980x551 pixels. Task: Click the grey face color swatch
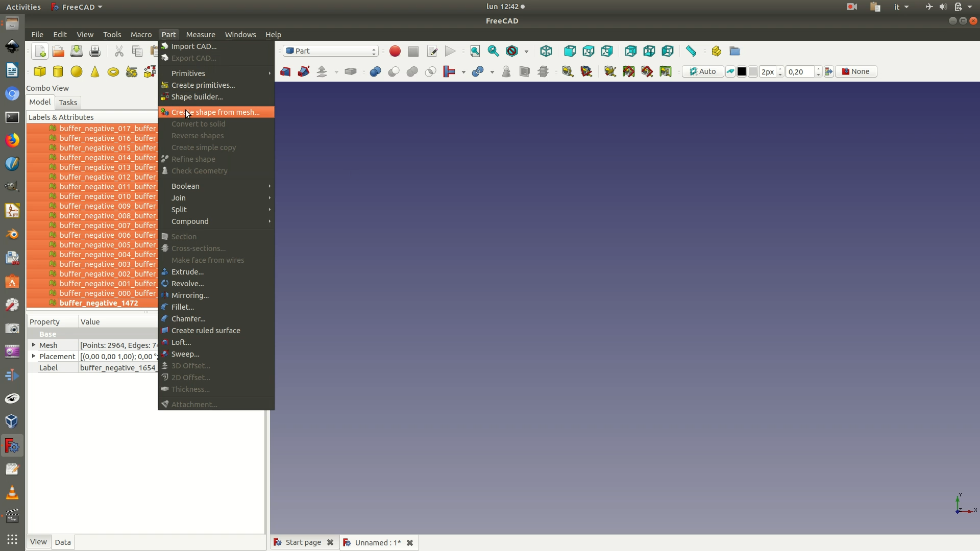point(753,72)
